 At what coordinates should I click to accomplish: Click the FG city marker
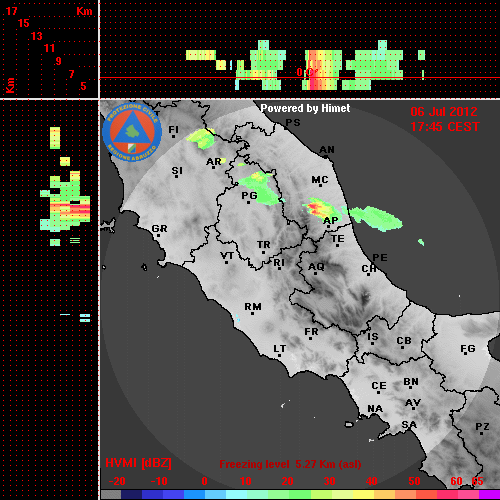point(465,354)
